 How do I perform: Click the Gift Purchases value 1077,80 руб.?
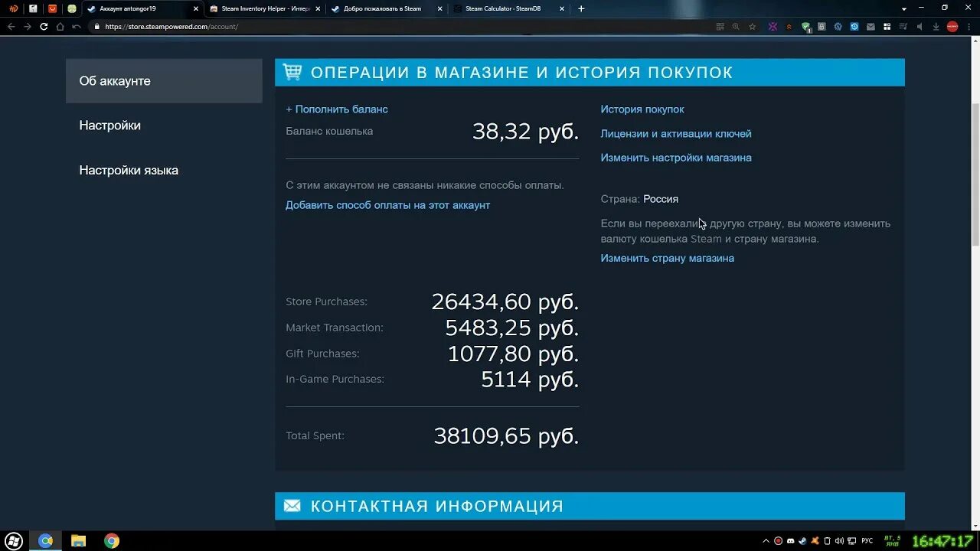(513, 354)
